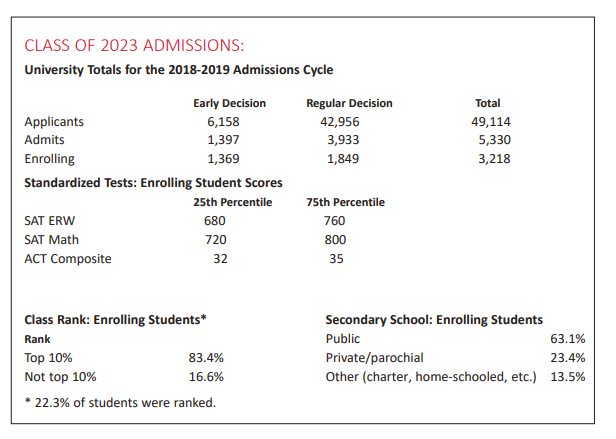Image resolution: width=616 pixels, height=439 pixels.
Task: Click the Class Rank section heading
Action: click(x=115, y=320)
